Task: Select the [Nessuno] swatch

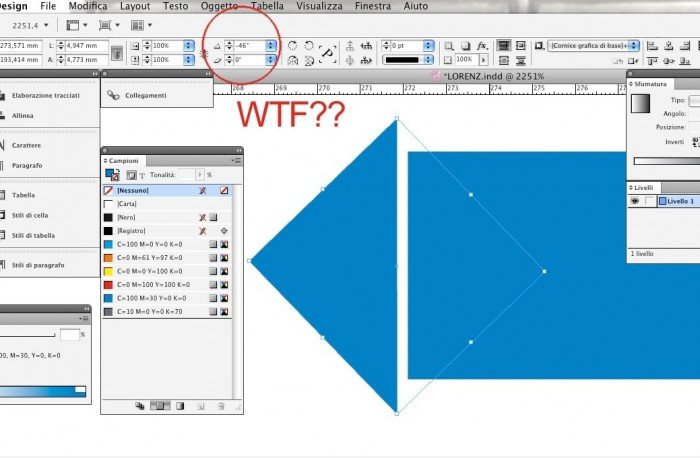Action: [x=167, y=191]
